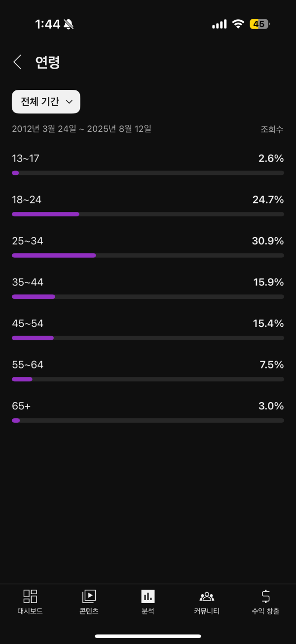The width and height of the screenshot is (296, 644).
Task: Open the 수익 창출 dollar icon
Action: point(265,597)
